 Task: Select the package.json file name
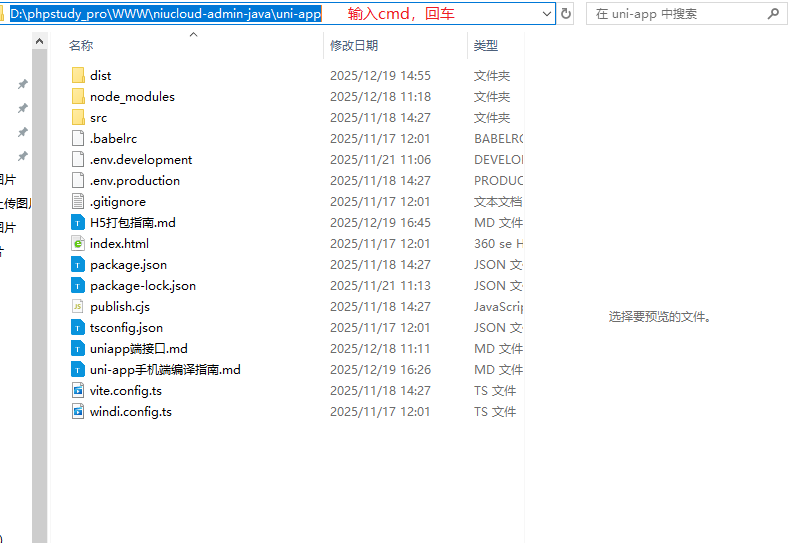(x=128, y=265)
